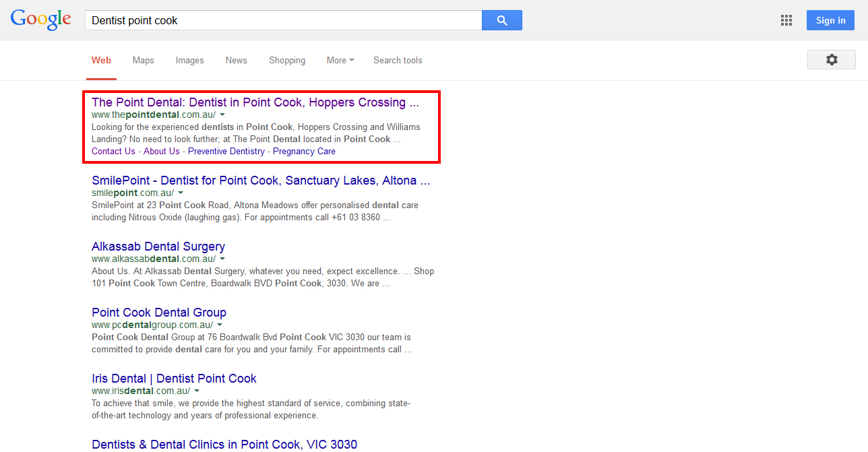Click the www.alkassabdental.com.au URL text
868x452 pixels.
pyautogui.click(x=154, y=259)
